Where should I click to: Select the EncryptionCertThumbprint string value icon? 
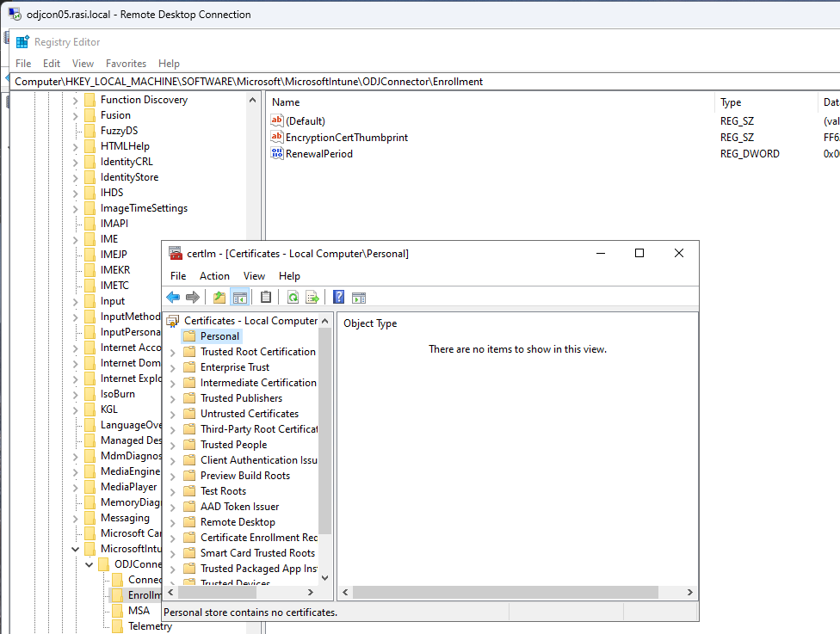(x=277, y=137)
